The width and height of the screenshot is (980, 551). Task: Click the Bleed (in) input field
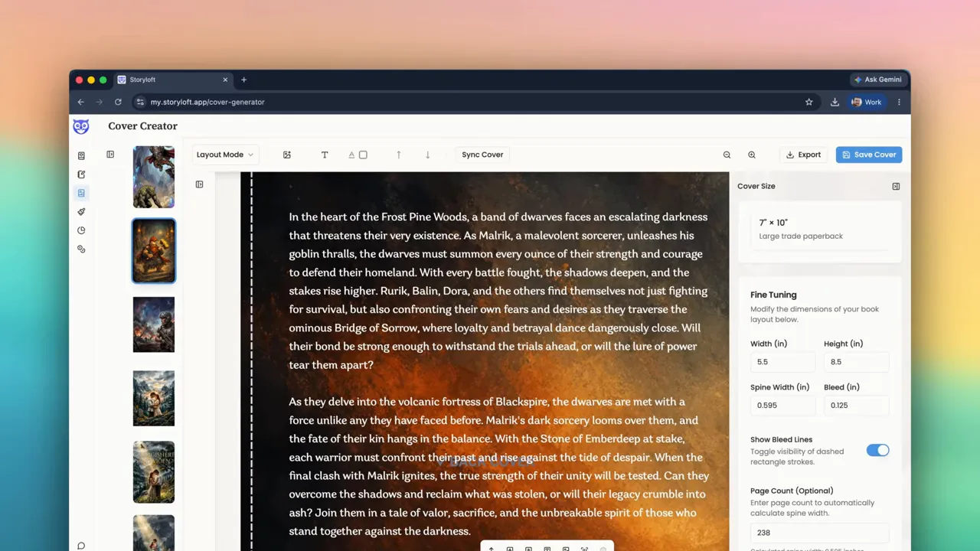point(856,406)
